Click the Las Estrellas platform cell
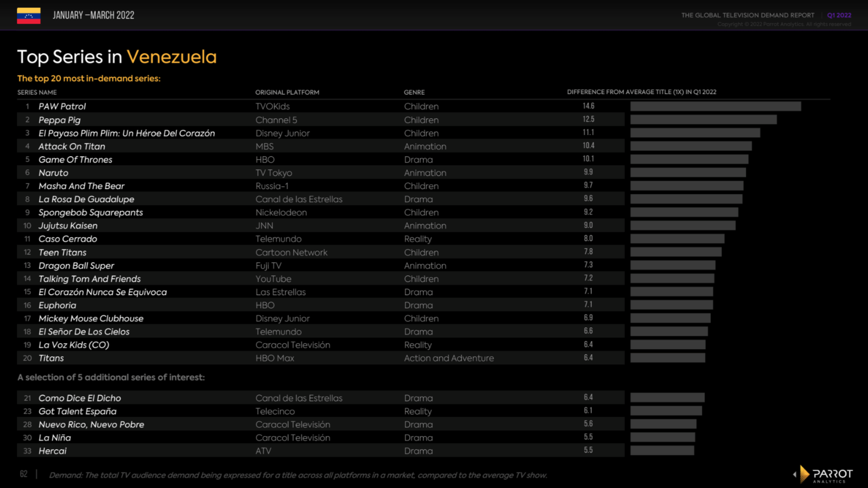The image size is (868, 488). point(280,292)
